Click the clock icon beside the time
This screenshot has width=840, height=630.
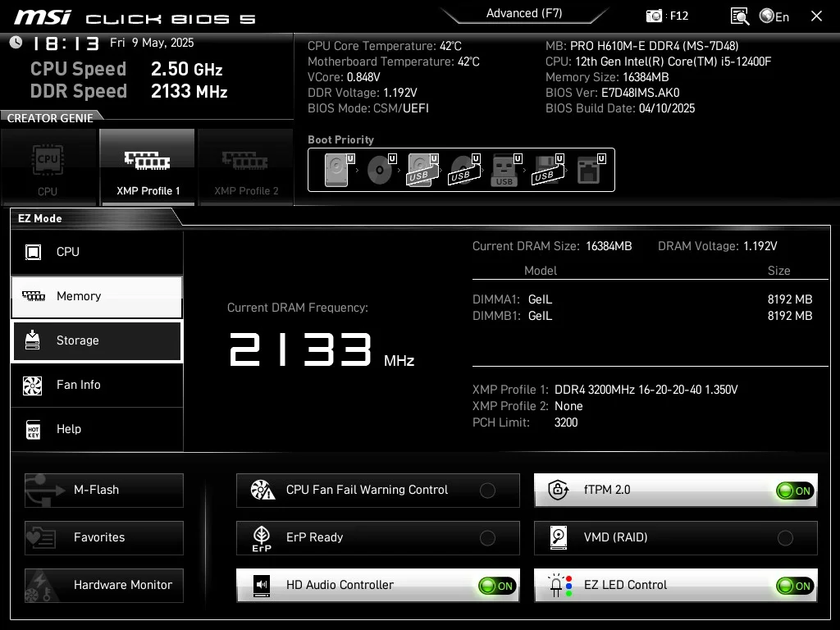[16, 43]
